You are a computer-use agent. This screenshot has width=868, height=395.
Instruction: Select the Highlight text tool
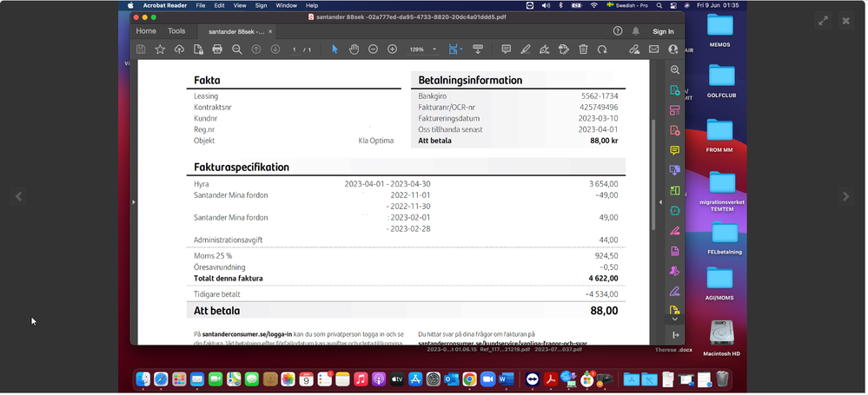tap(526, 49)
